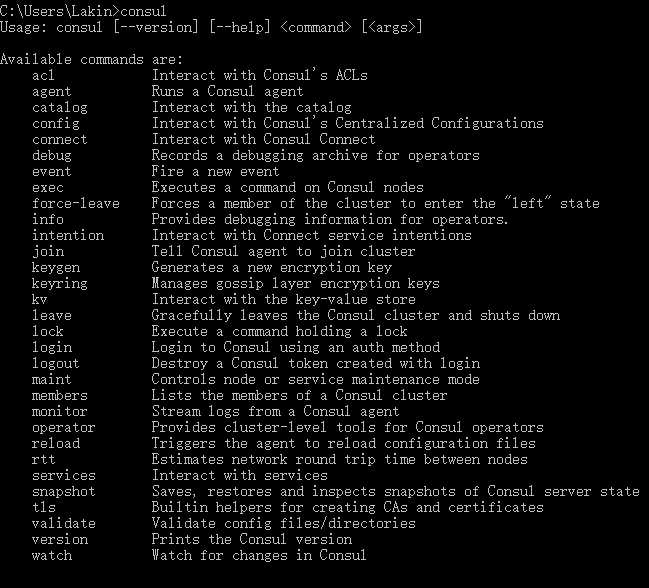Click the 'agent' command in the list
649x588 pixels.
tap(52, 91)
